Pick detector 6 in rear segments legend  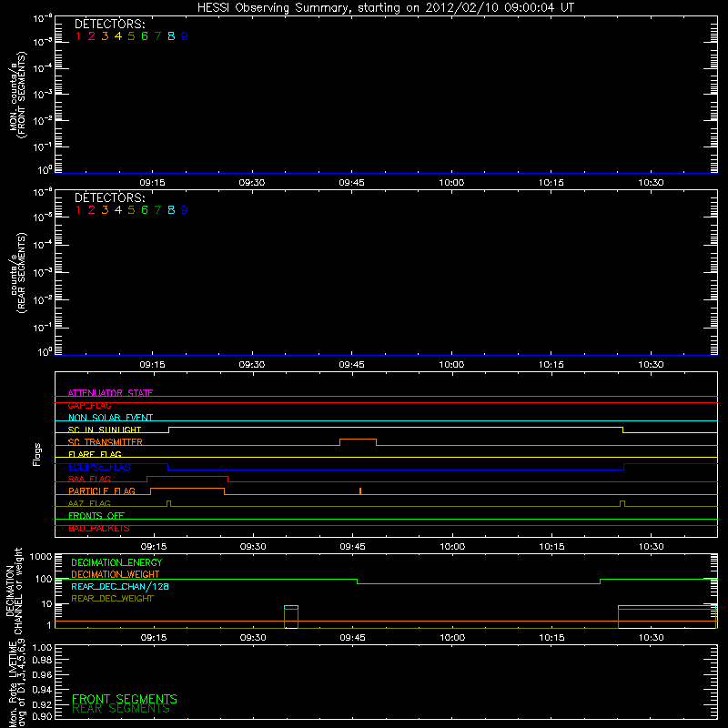(145, 210)
